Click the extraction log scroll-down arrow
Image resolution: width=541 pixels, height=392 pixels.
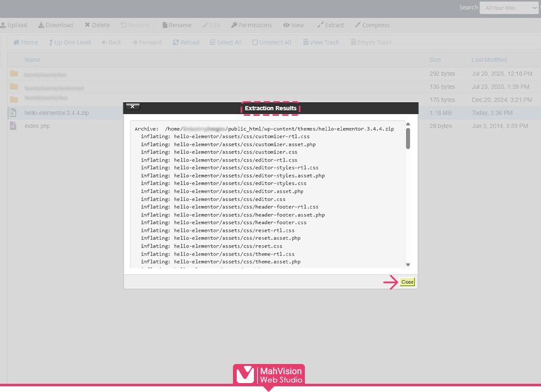(x=408, y=265)
